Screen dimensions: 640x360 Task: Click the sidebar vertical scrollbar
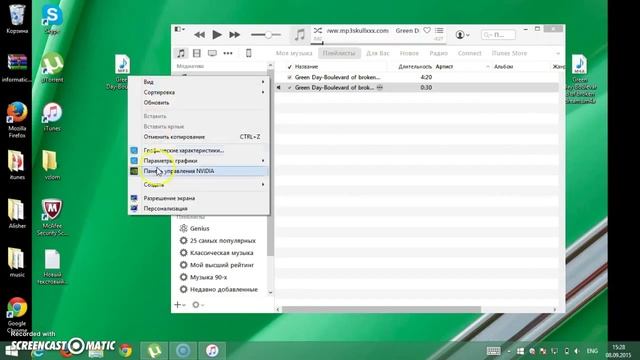click(270, 163)
